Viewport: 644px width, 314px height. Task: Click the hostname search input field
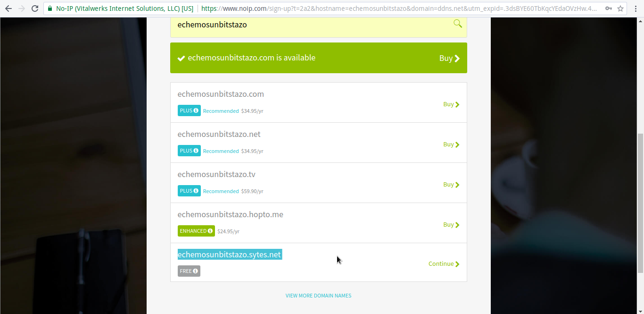click(311, 25)
